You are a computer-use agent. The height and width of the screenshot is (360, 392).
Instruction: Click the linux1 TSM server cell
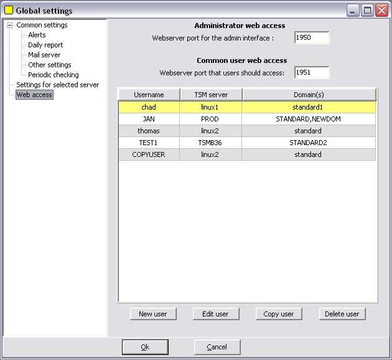pos(211,107)
